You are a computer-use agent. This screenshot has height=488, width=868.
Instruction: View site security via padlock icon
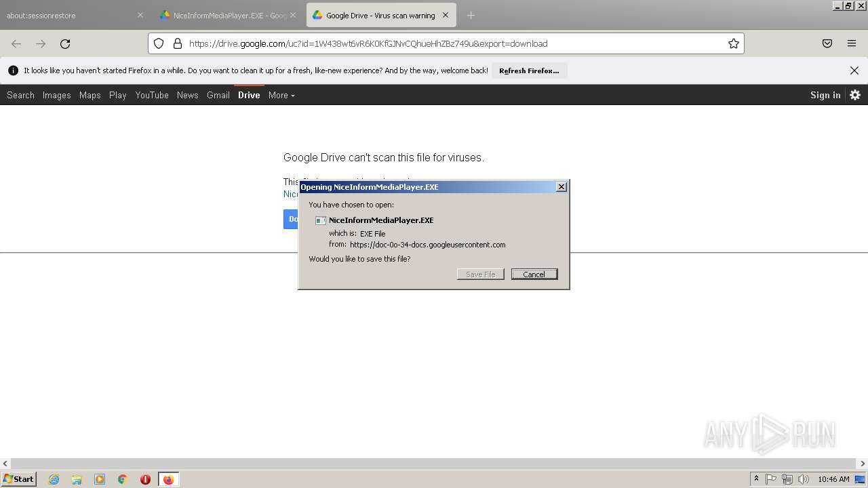point(178,43)
